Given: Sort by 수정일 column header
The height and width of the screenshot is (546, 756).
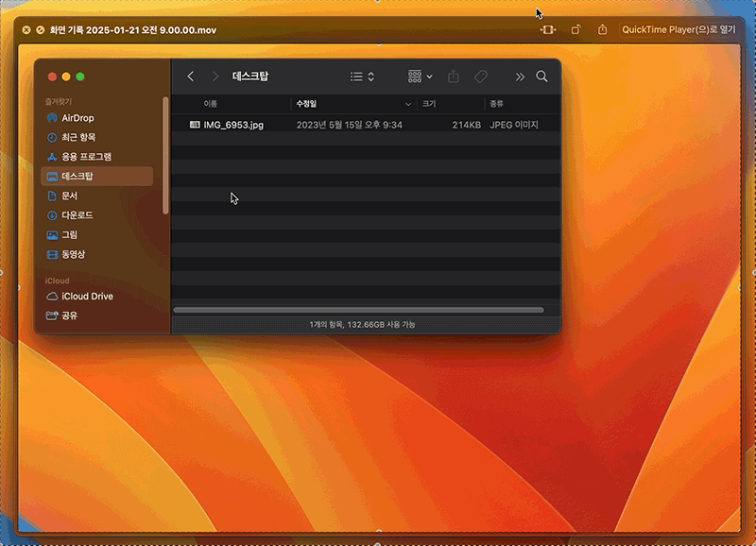Looking at the screenshot, I should (306, 104).
